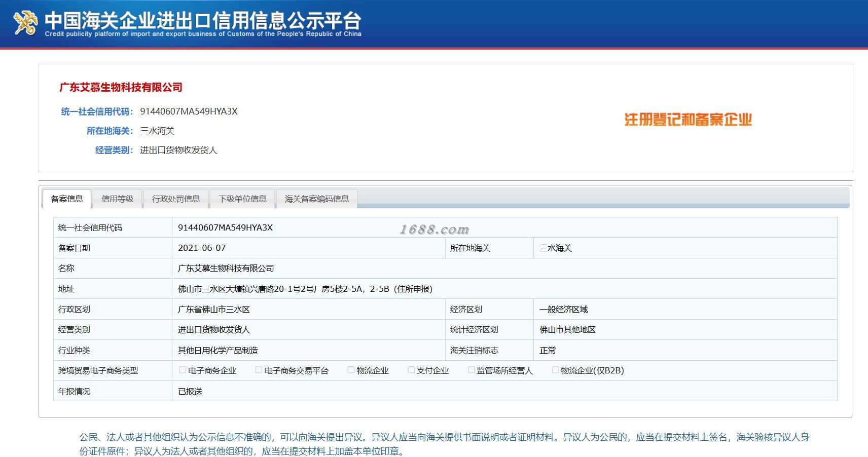Click 三水海关 beside the 所在地海关: label
The image size is (868, 457).
pyautogui.click(x=157, y=131)
